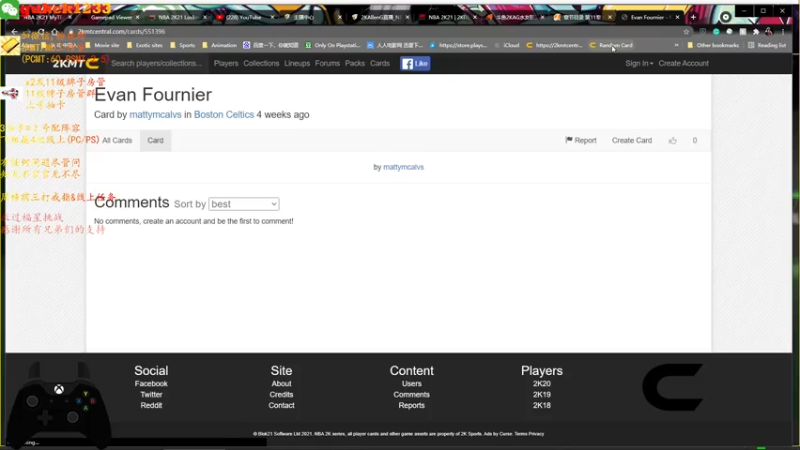Open the Users footer link
This screenshot has width=800, height=450.
pyautogui.click(x=412, y=384)
